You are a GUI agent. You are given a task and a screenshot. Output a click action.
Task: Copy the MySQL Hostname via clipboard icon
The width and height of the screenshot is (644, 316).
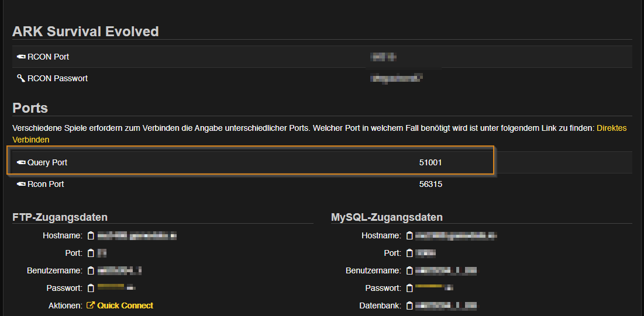[x=409, y=235]
